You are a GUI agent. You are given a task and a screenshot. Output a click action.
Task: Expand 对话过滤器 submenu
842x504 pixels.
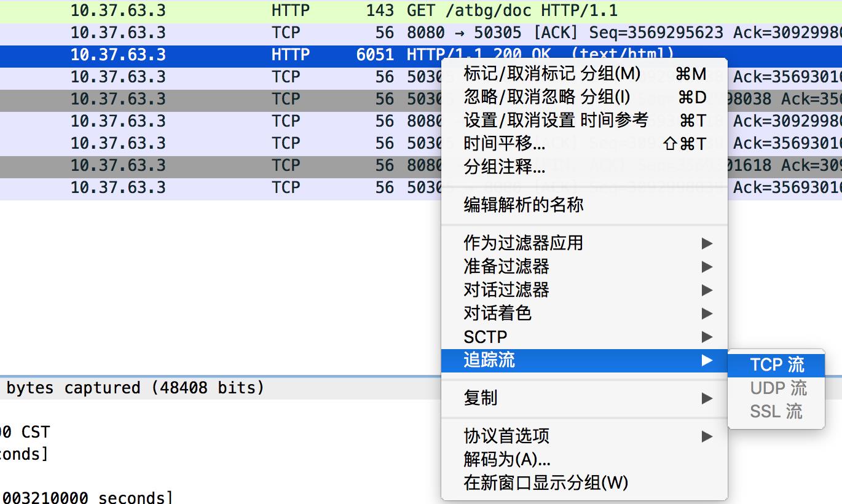pos(584,290)
